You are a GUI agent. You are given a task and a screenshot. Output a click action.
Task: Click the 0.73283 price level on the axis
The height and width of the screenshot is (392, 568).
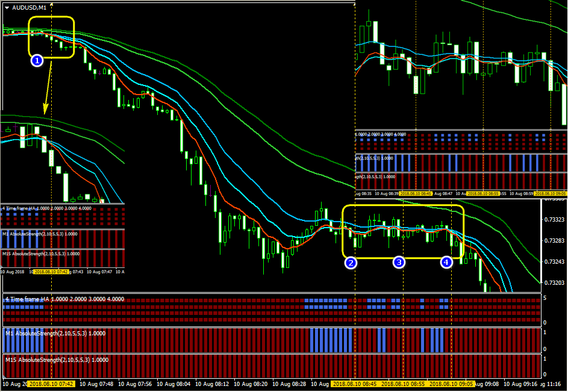[x=555, y=241]
